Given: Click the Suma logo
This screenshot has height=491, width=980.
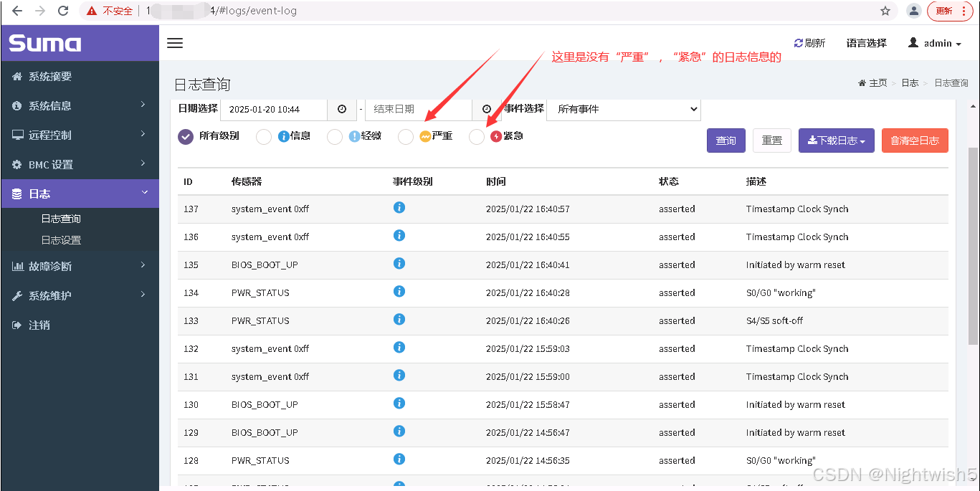Looking at the screenshot, I should coord(44,43).
